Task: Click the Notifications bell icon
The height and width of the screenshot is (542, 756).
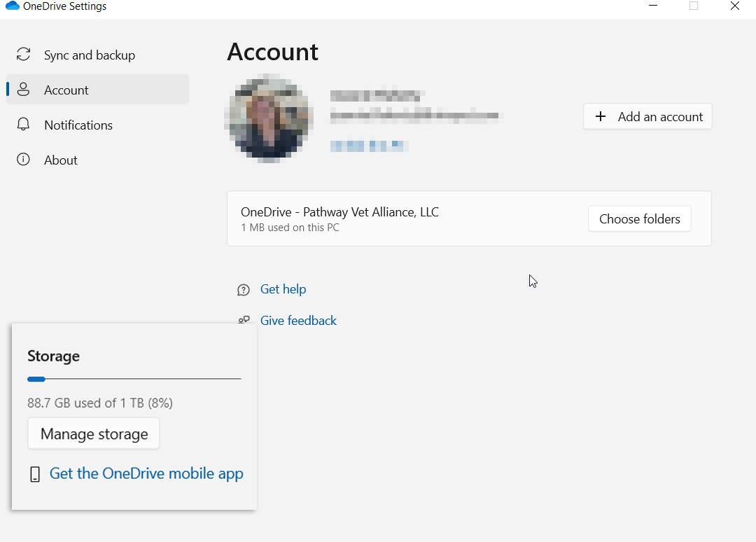Action: pos(24,125)
